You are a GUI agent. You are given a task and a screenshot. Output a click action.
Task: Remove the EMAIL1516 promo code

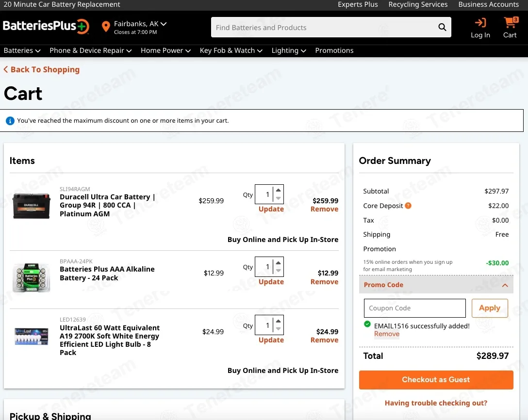click(387, 334)
